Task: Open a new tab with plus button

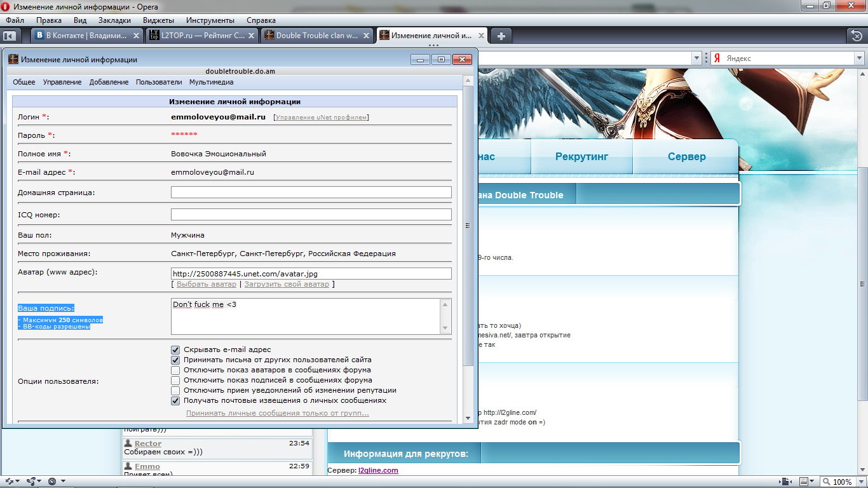Action: pos(501,36)
